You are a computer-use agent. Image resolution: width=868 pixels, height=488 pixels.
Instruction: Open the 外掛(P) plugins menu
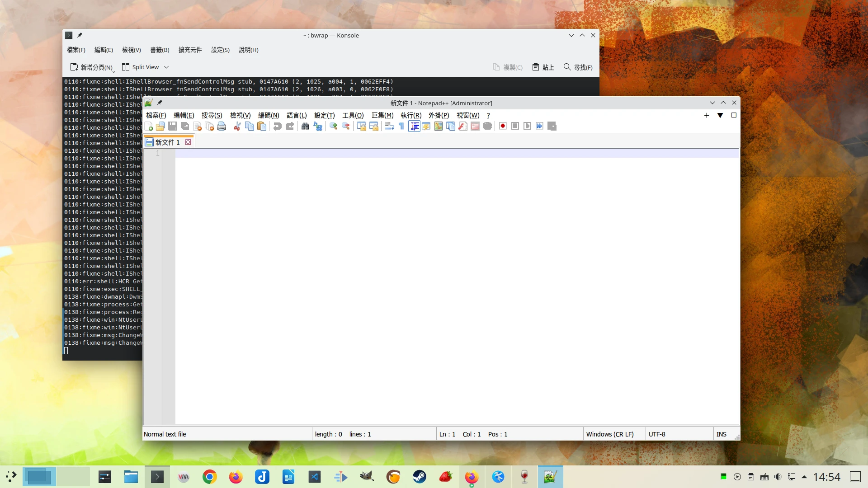pos(439,115)
